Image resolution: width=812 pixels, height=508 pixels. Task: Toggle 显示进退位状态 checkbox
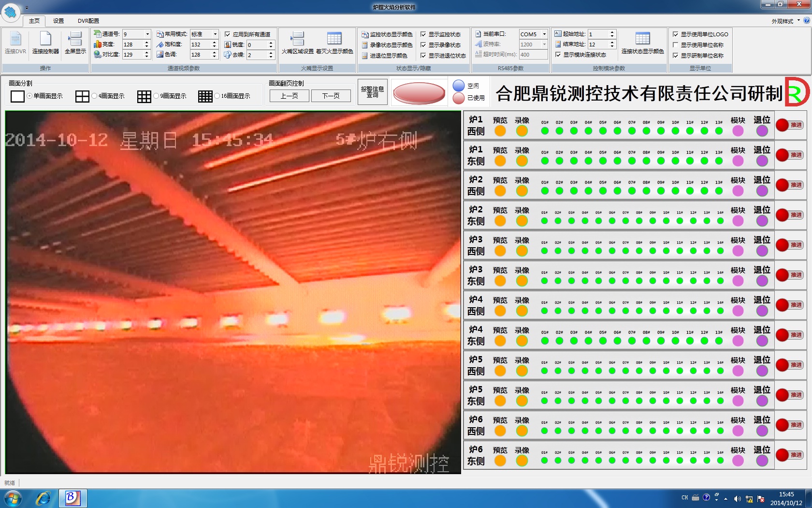click(x=423, y=56)
